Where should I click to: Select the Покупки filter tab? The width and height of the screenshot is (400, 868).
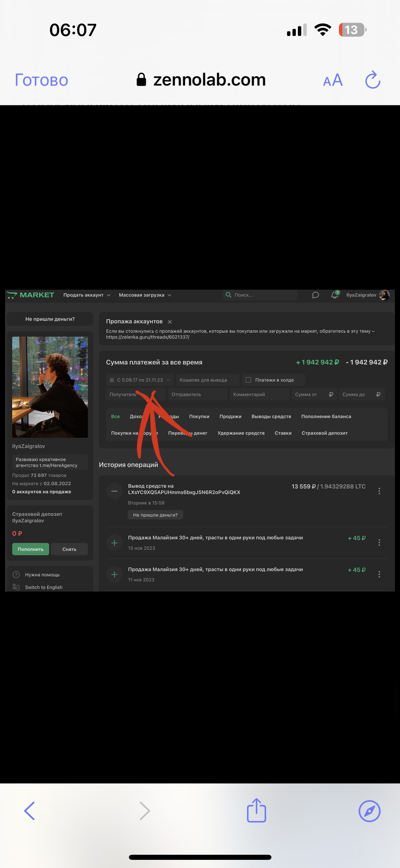click(x=199, y=416)
